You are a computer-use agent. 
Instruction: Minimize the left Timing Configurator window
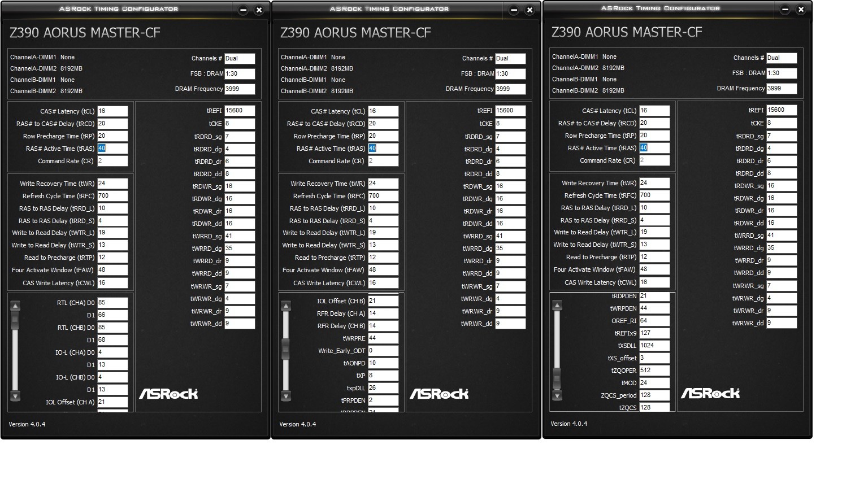[243, 10]
